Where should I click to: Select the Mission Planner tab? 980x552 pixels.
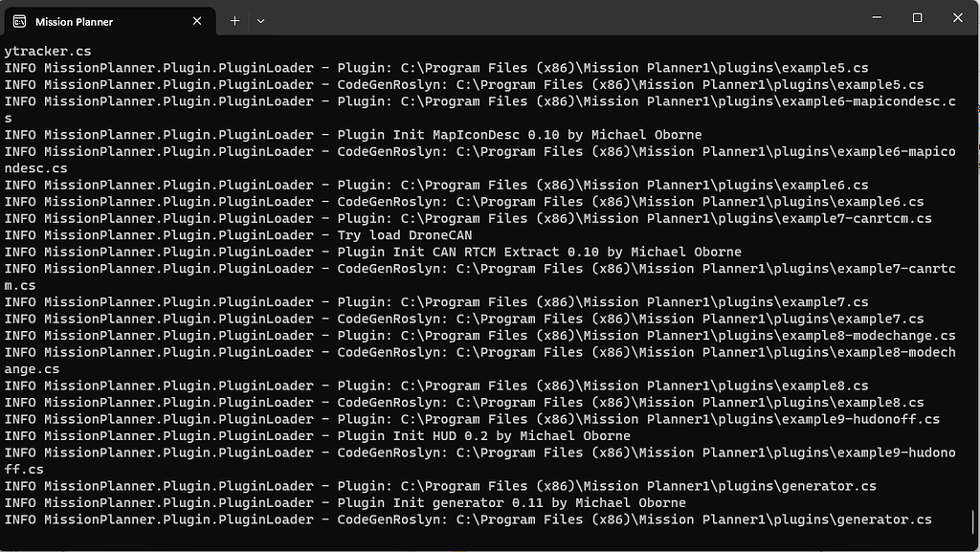pos(105,20)
